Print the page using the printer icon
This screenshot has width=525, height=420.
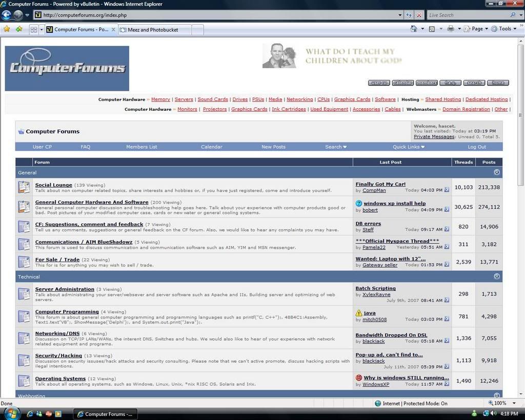451,29
